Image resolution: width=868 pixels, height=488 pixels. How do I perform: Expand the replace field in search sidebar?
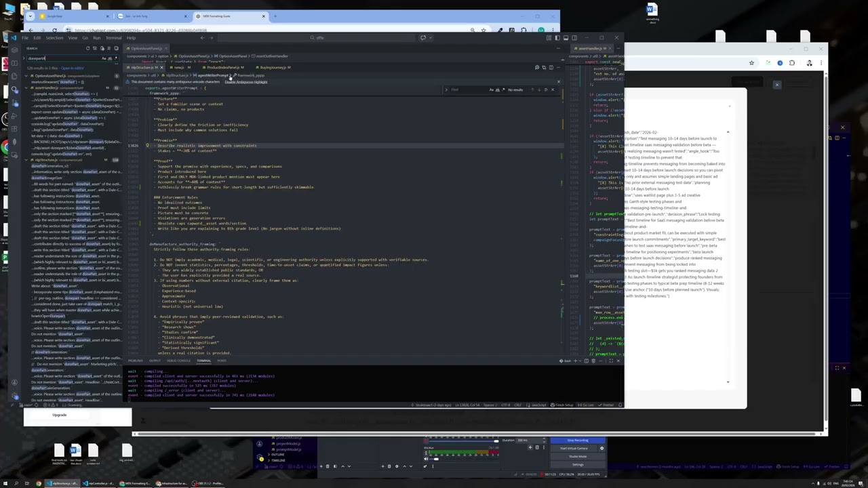(x=24, y=58)
